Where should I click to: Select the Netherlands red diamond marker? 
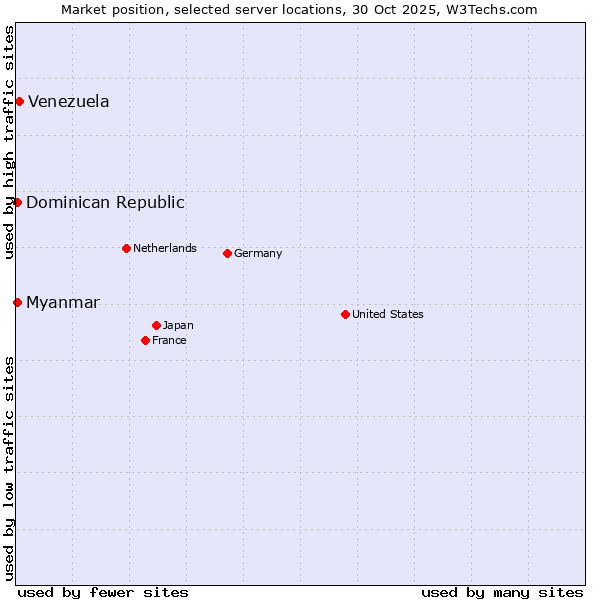[x=126, y=248]
